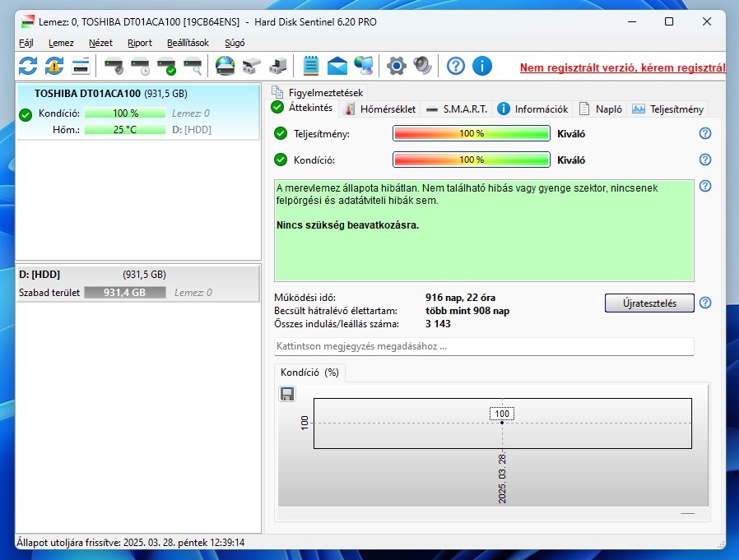Screen dimensions: 739x560
Task: Switch to the Teljesítmény tab
Action: click(668, 109)
